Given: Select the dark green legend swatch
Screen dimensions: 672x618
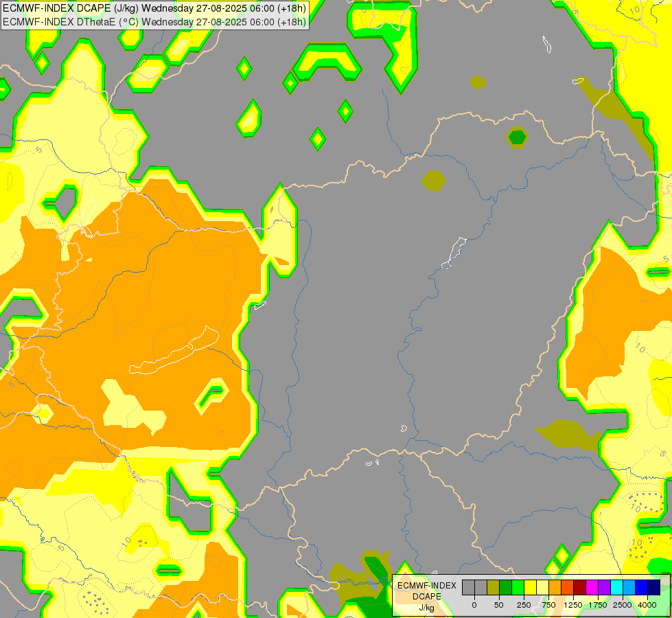Looking at the screenshot, I should (x=505, y=587).
